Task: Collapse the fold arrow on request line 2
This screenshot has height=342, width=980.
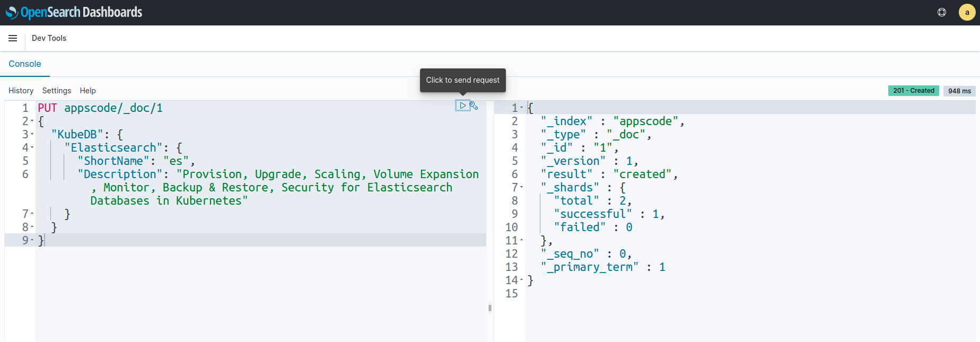Action: tap(32, 121)
